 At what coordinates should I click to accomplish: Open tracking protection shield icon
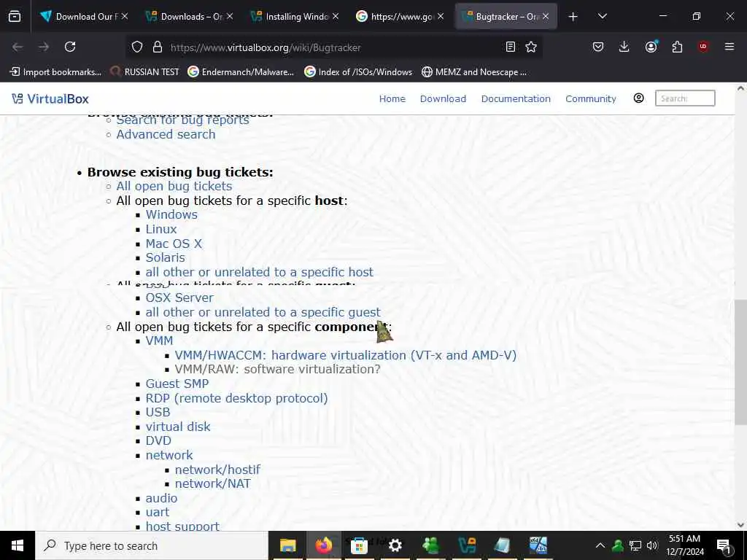pos(137,47)
